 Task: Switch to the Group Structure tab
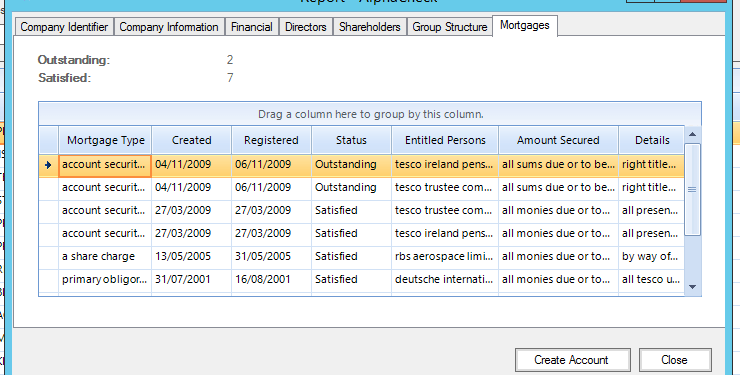point(450,27)
